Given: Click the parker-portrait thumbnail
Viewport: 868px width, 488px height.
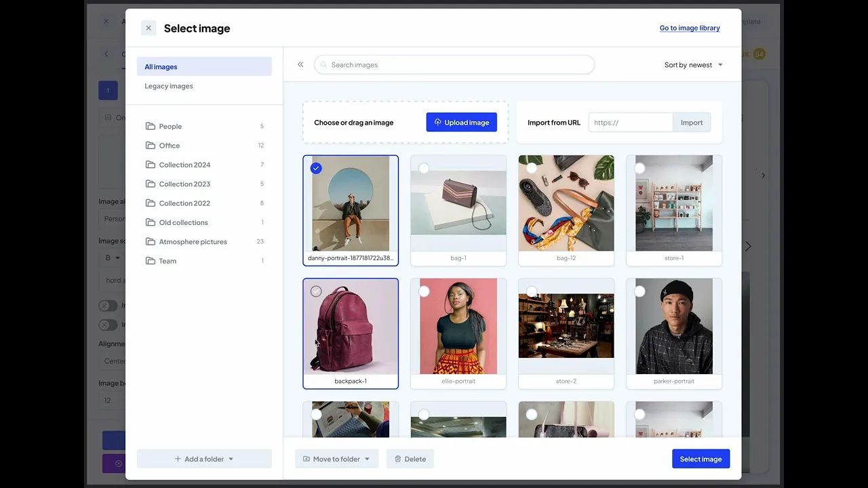Looking at the screenshot, I should [674, 327].
